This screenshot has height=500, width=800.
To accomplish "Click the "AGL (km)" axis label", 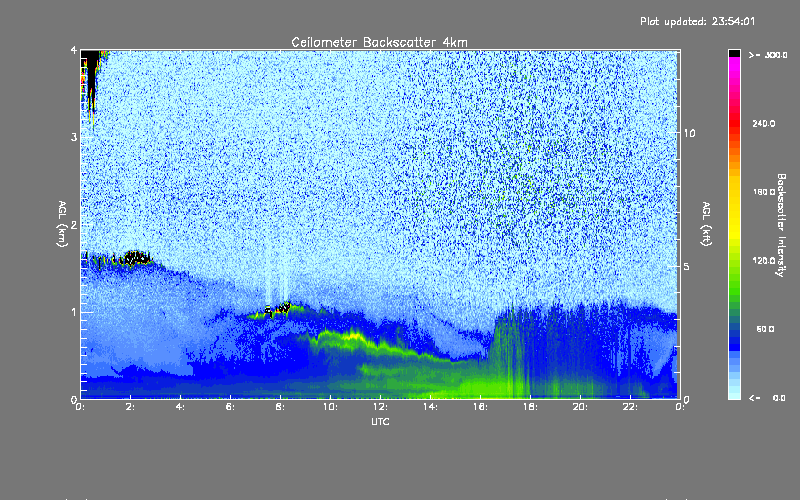I will point(62,224).
